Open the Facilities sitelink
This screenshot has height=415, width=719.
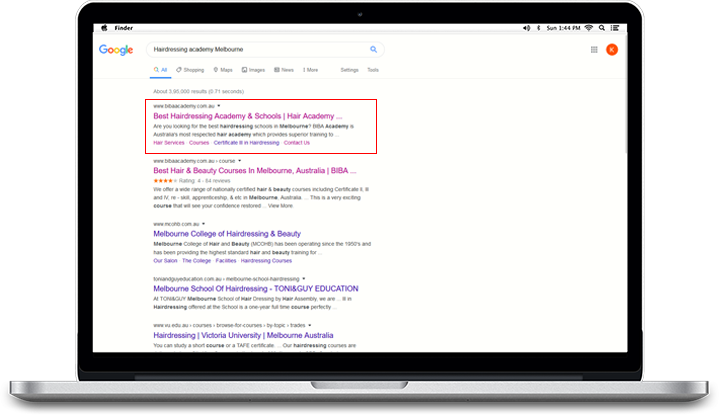click(226, 260)
